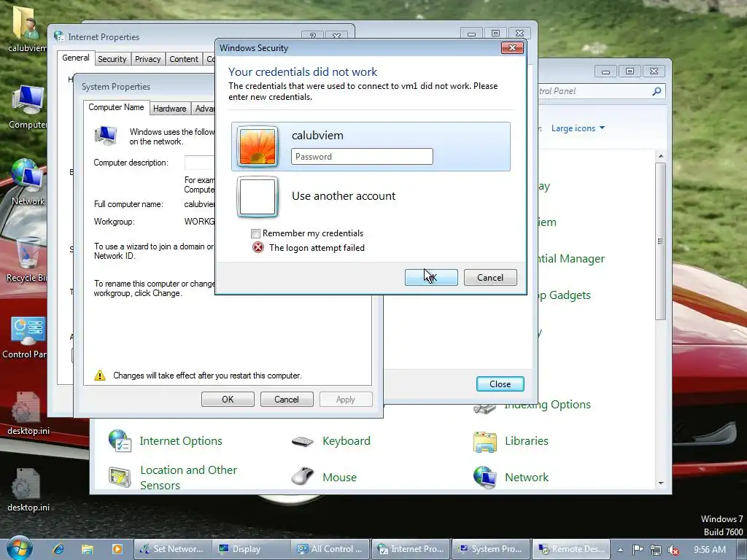Confirm with OK in Windows Security dialog
747x560 pixels.
tap(431, 278)
